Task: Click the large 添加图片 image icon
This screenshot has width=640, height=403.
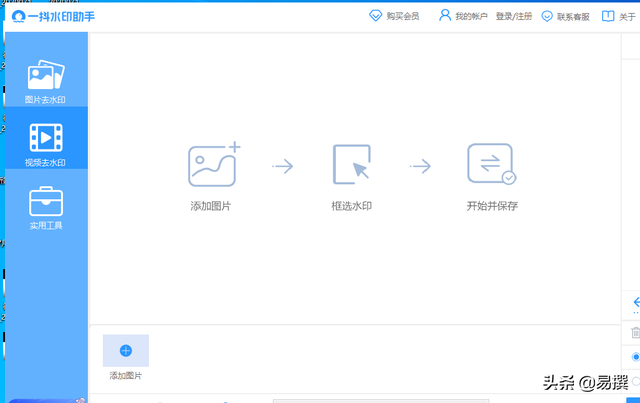Action: pyautogui.click(x=214, y=164)
